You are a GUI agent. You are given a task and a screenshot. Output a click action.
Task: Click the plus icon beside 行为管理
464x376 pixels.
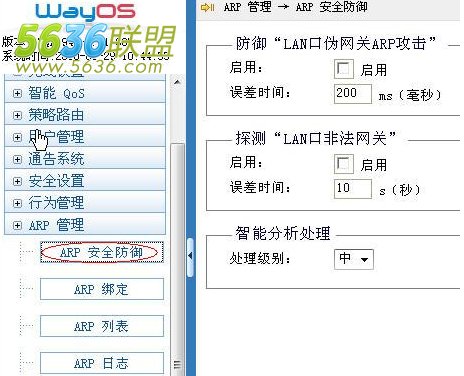point(17,203)
